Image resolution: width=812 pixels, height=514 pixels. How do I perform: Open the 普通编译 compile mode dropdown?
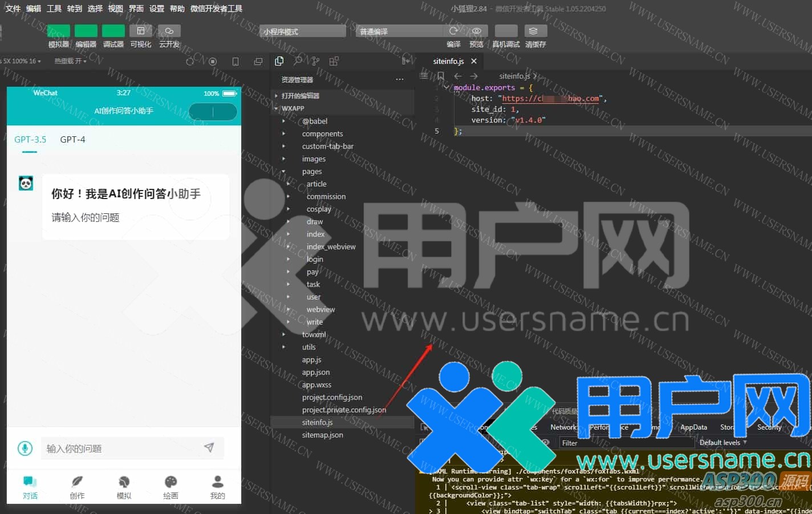tap(399, 31)
